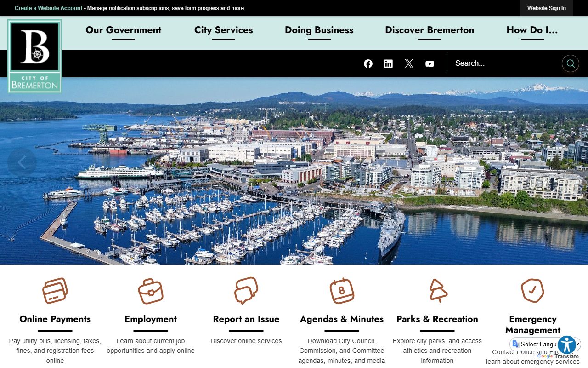Click 'Learn about current job opportunities' text
The height and width of the screenshot is (368, 588).
[x=151, y=346]
